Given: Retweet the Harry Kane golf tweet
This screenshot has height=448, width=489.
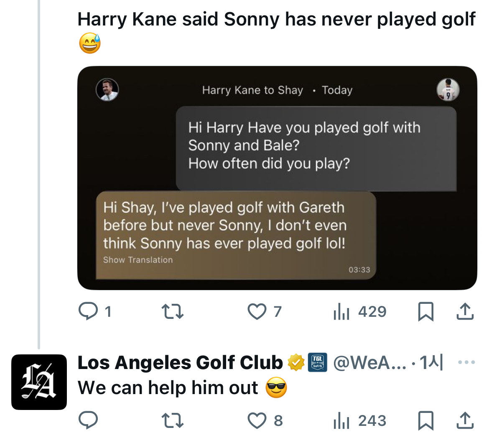Looking at the screenshot, I should pos(173,311).
